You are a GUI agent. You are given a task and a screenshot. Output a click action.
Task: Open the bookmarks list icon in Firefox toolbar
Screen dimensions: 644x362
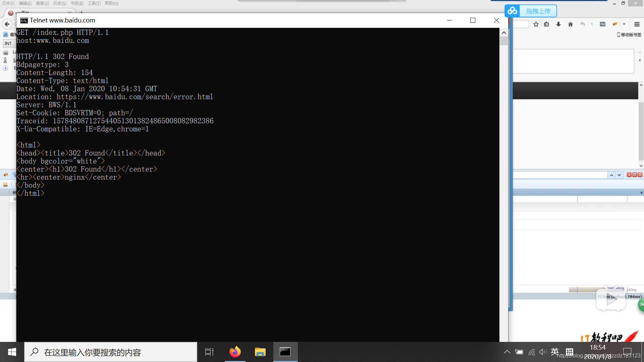[546, 24]
